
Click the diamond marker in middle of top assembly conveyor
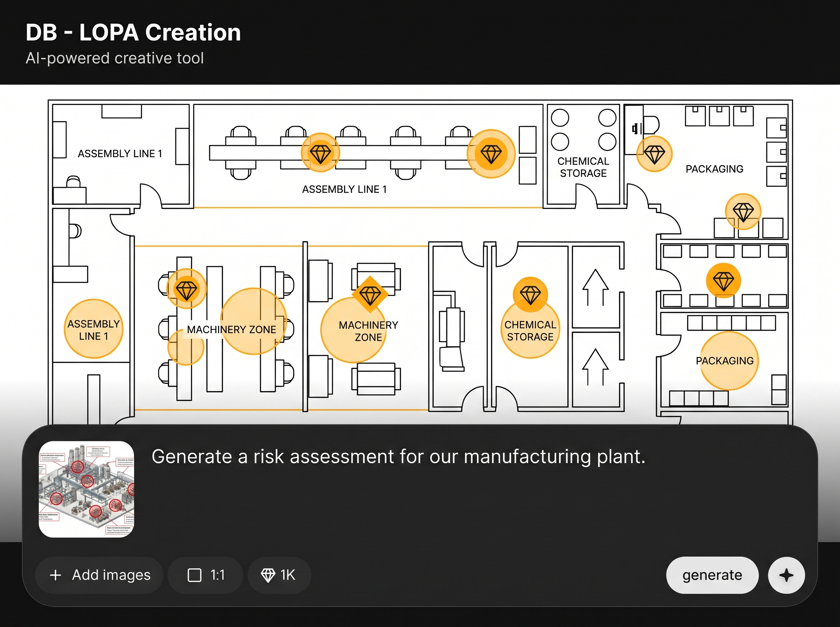(320, 153)
